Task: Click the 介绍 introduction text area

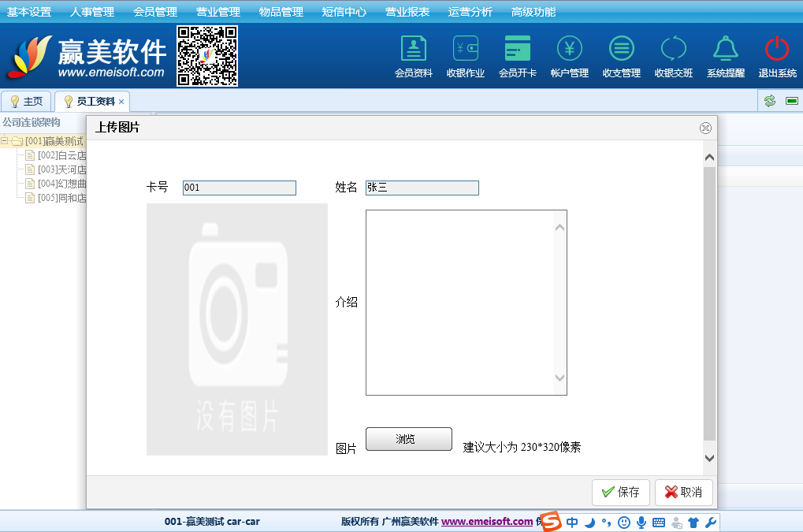Action: click(x=459, y=303)
